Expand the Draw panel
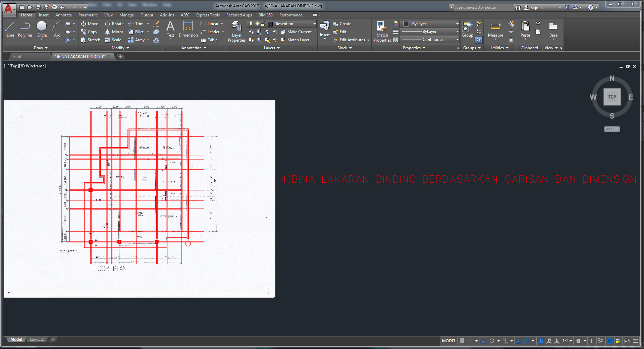The image size is (644, 349). pos(41,48)
